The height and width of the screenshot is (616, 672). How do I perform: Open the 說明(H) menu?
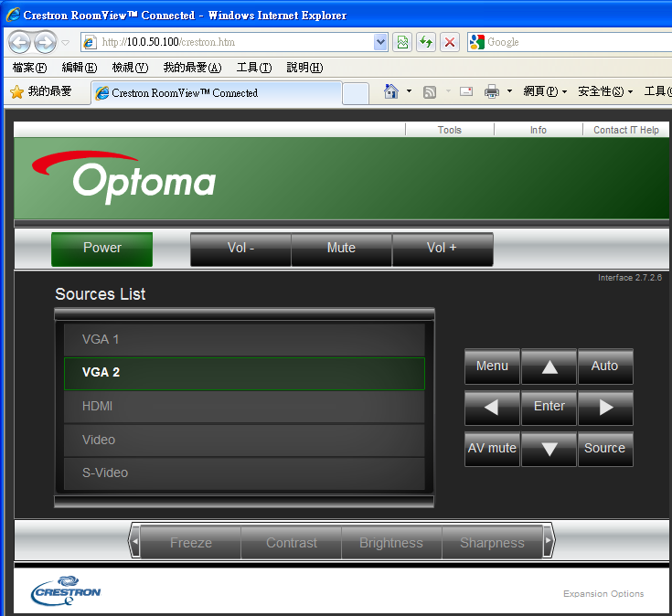(304, 68)
